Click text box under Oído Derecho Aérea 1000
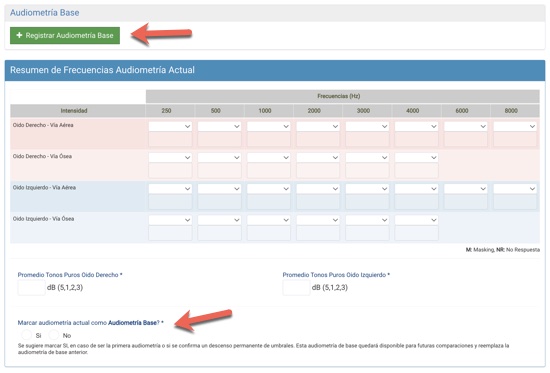550x373 pixels. click(x=269, y=140)
